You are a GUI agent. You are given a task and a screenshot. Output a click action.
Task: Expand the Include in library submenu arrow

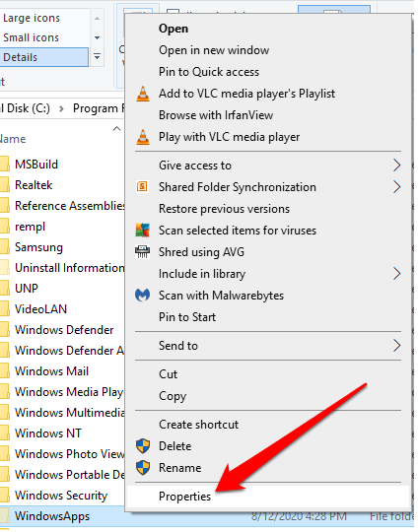click(396, 274)
